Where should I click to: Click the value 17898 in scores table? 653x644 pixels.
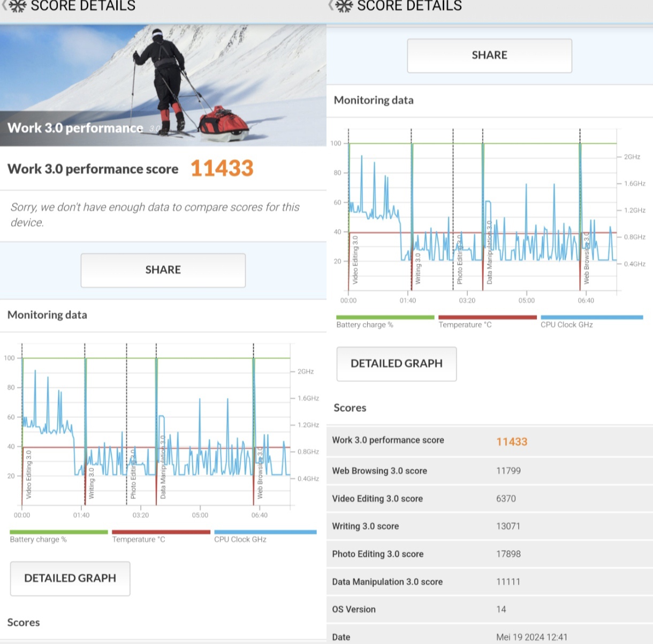508,554
